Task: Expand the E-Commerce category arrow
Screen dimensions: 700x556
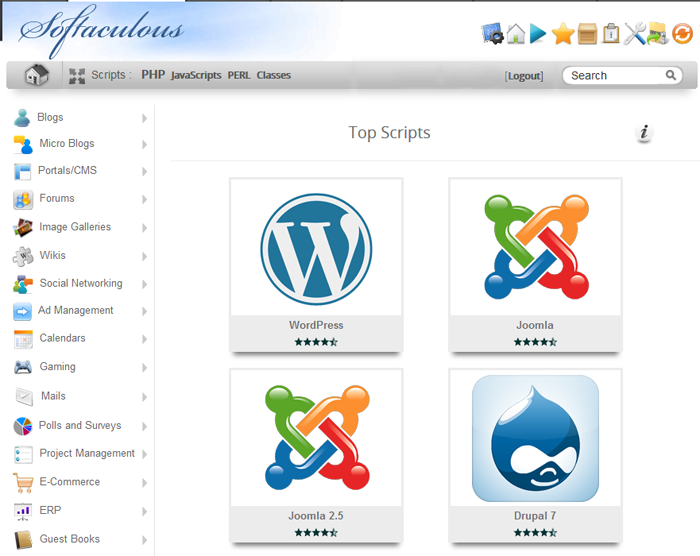Action: point(144,483)
